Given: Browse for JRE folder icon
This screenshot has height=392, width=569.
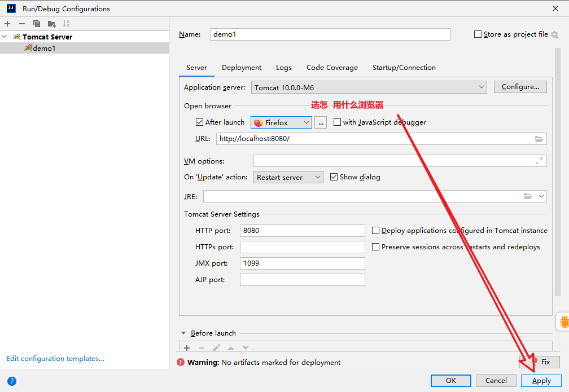Looking at the screenshot, I should 528,196.
